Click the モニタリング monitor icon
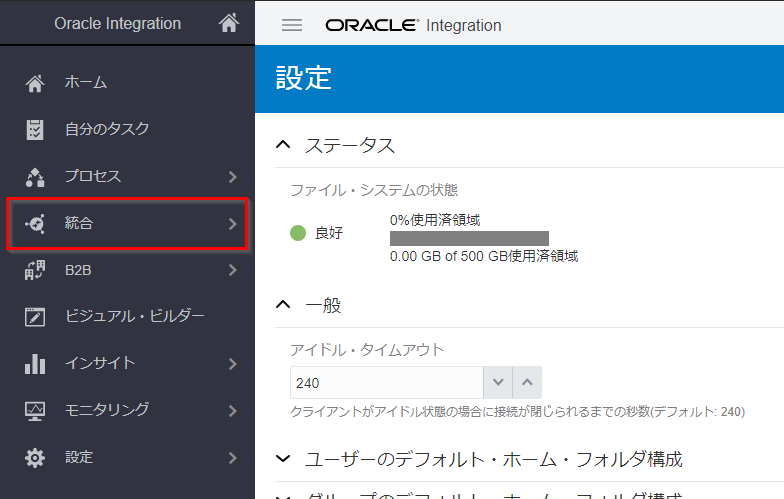 (35, 411)
